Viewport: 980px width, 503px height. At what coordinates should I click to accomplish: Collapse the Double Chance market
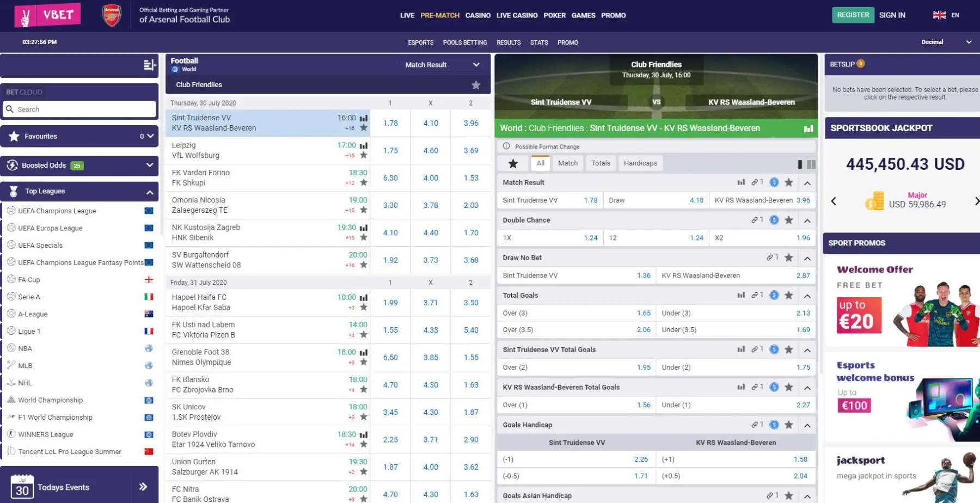tap(807, 220)
